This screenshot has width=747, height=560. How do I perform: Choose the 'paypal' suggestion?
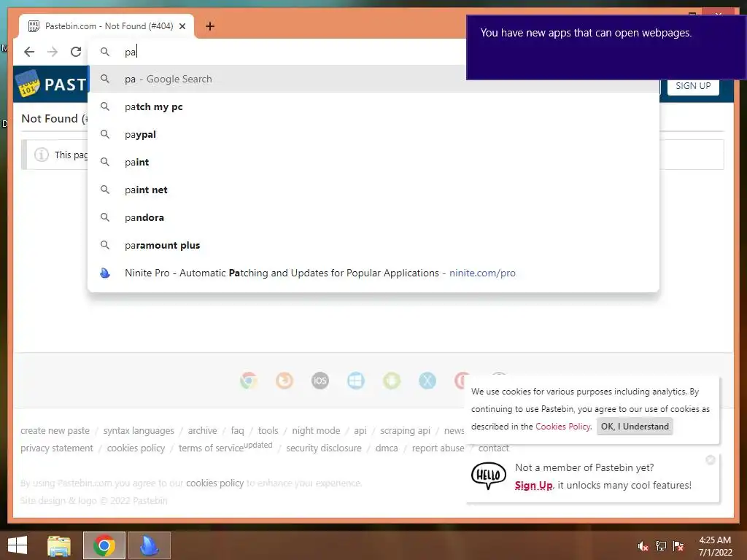click(x=373, y=134)
